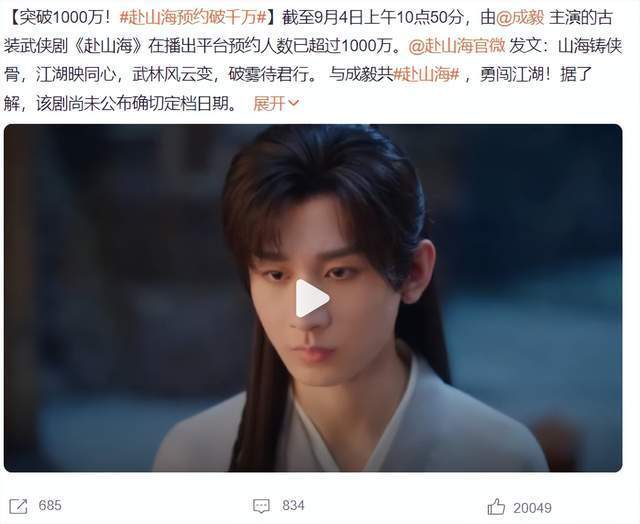Like the post with the thumbs-up icon
The image size is (640, 524).
(x=496, y=507)
